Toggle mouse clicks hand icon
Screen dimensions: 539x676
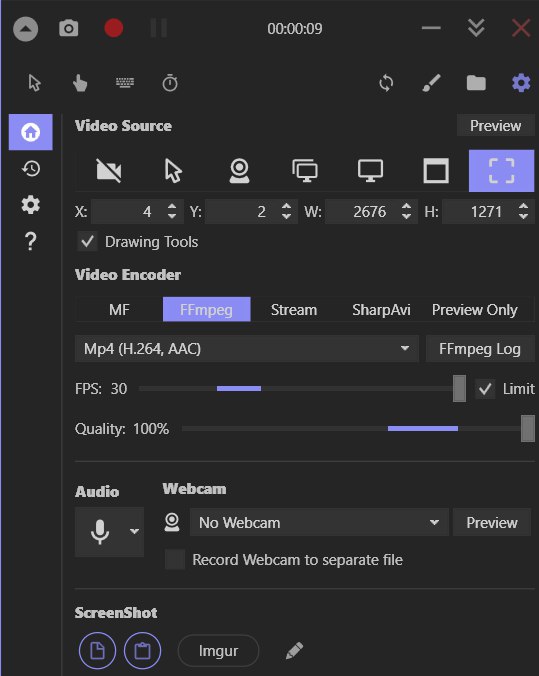pyautogui.click(x=80, y=83)
